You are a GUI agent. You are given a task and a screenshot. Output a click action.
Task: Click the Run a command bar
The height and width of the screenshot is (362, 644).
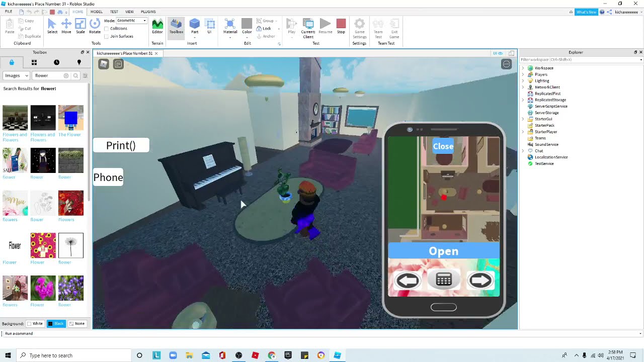[x=322, y=333]
